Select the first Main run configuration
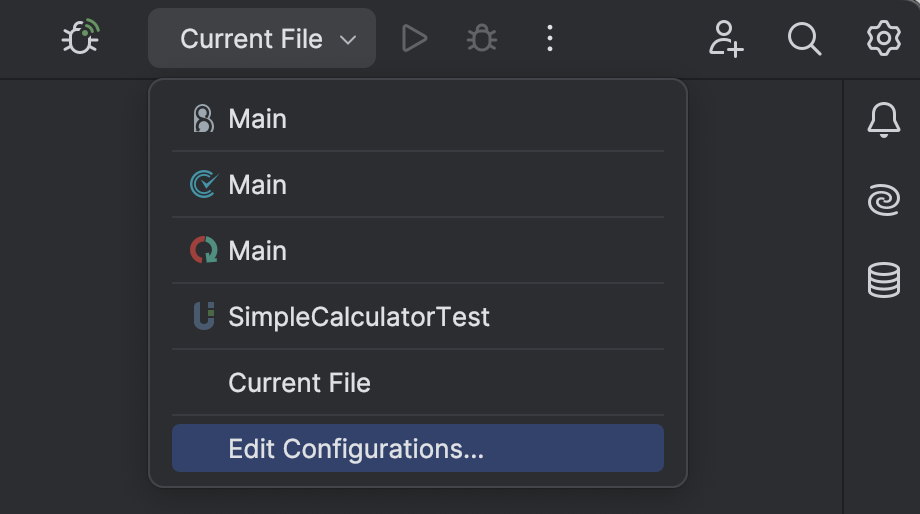 (418, 119)
